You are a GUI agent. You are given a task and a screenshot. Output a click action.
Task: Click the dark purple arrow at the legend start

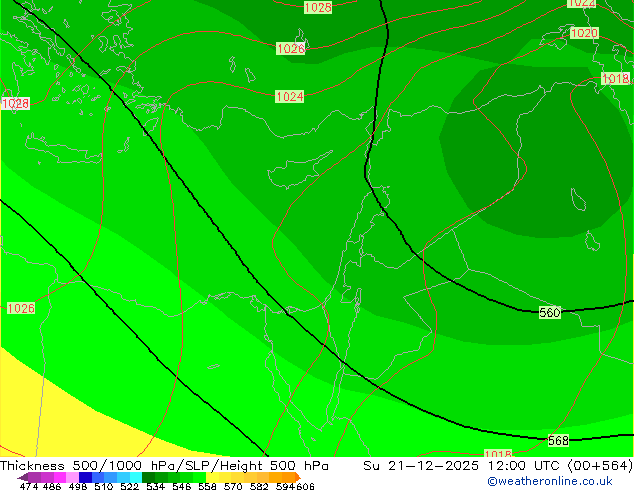click(22, 477)
